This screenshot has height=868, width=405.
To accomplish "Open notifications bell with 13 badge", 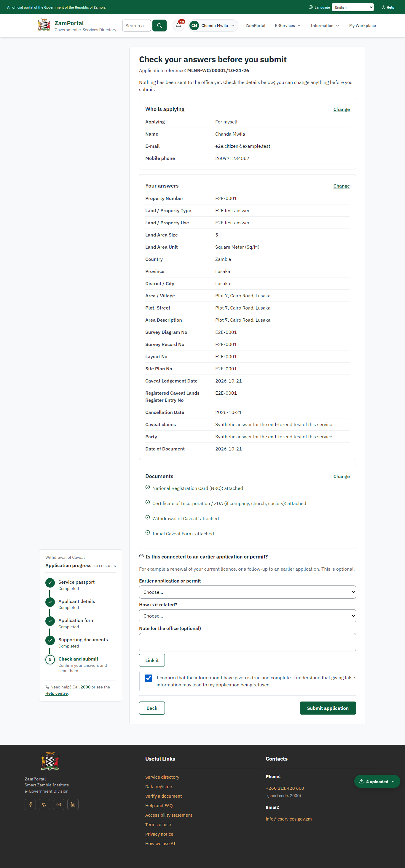I will tap(178, 25).
